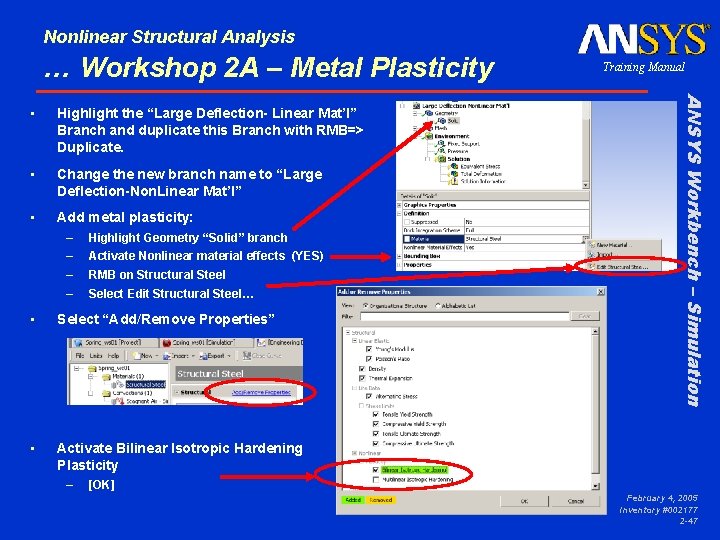Click the Spring_ws01 project folder icon
The height and width of the screenshot is (540, 720).
(92, 369)
